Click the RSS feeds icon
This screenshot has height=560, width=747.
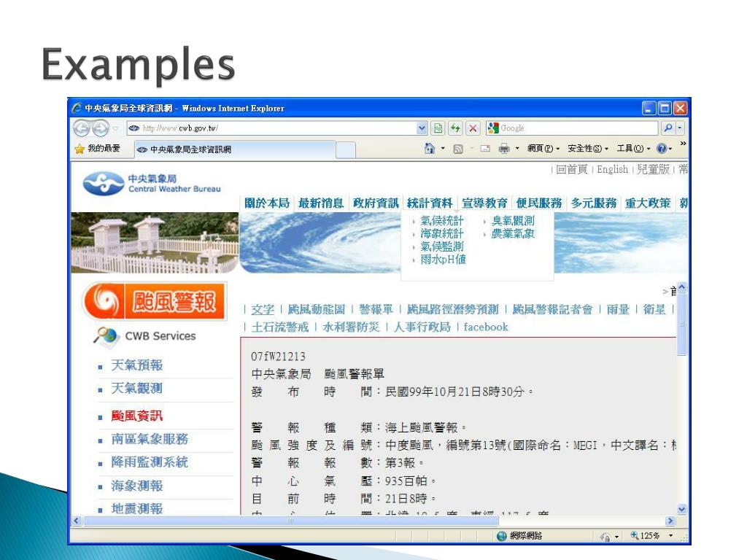pos(458,149)
